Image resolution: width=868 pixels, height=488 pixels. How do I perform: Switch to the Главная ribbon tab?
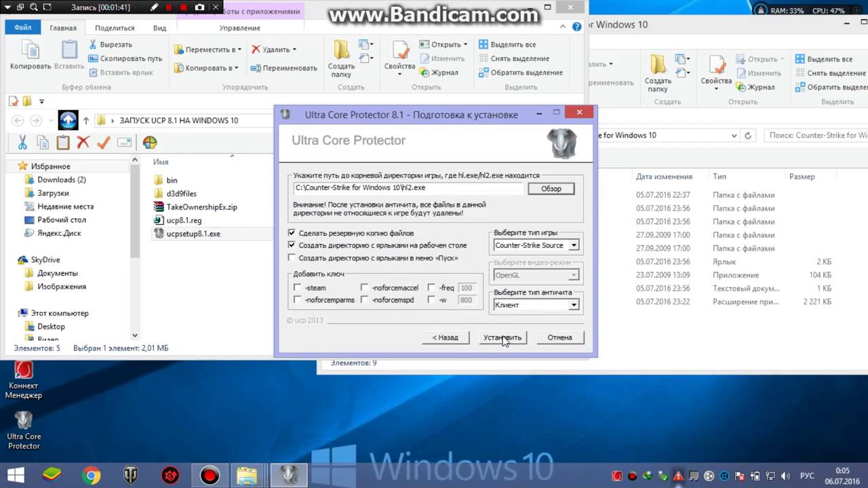pyautogui.click(x=63, y=28)
